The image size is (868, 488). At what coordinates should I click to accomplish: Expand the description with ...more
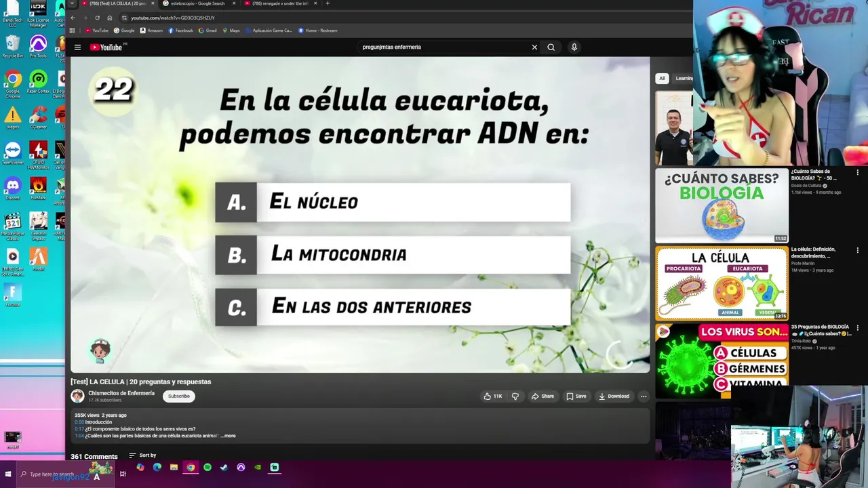point(229,436)
